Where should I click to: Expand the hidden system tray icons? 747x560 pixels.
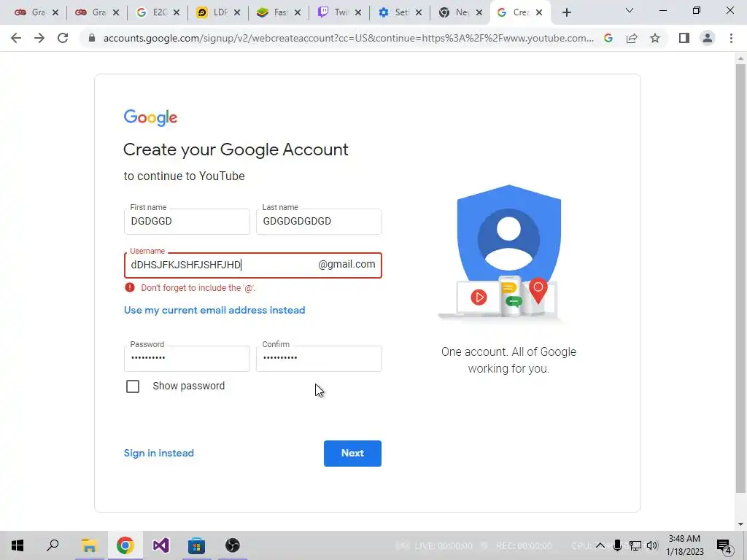600,545
